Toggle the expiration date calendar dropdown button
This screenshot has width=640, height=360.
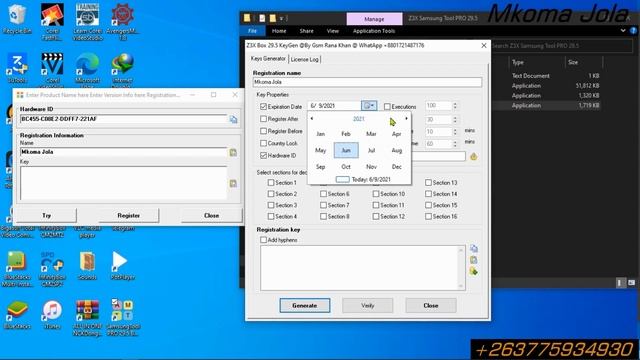pyautogui.click(x=369, y=106)
